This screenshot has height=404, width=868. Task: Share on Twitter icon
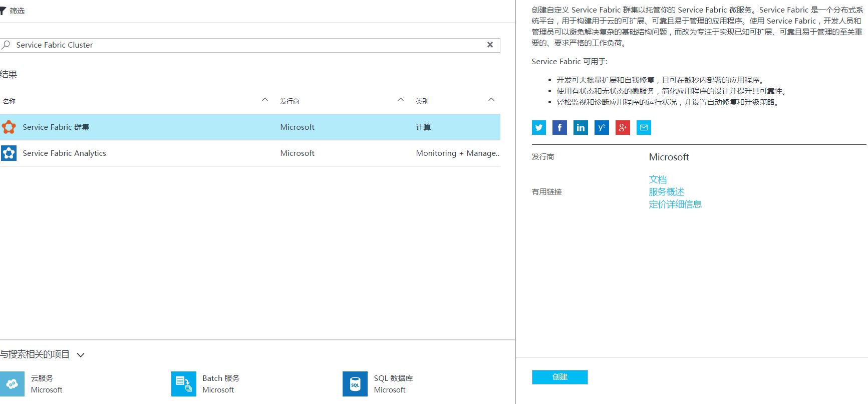[x=539, y=128]
